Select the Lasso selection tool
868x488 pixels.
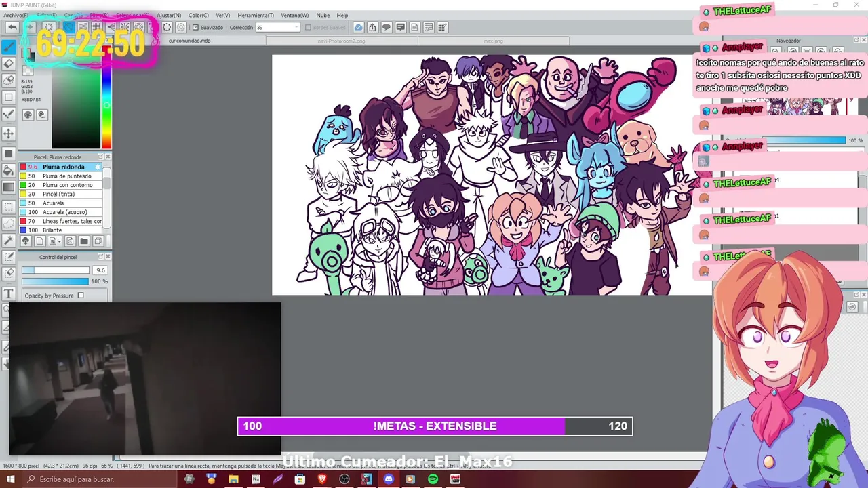9,223
